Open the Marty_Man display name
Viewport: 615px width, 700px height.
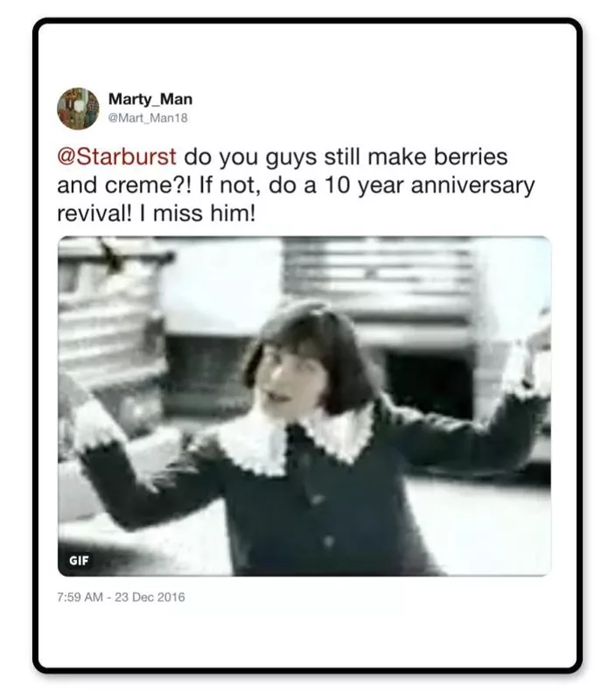tap(150, 99)
